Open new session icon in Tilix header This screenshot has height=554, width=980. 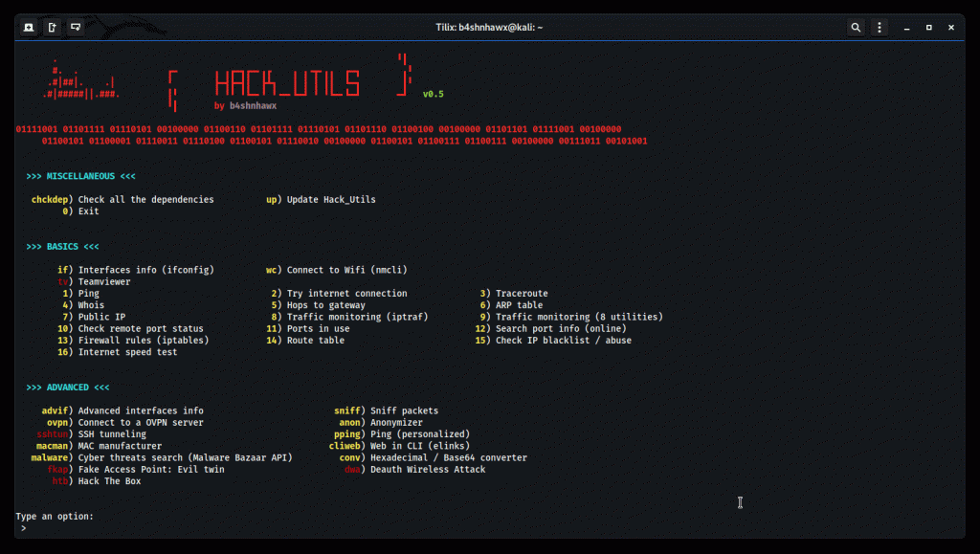pyautogui.click(x=29, y=28)
